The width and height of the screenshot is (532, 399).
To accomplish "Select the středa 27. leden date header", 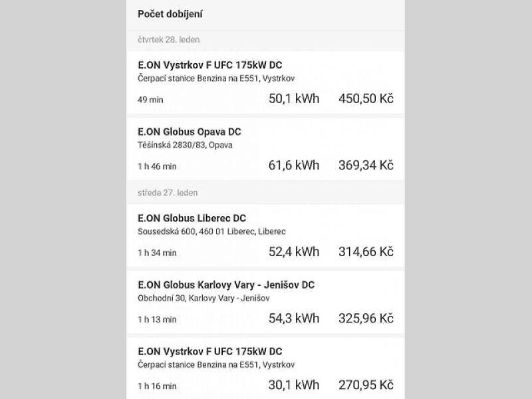I will (168, 193).
